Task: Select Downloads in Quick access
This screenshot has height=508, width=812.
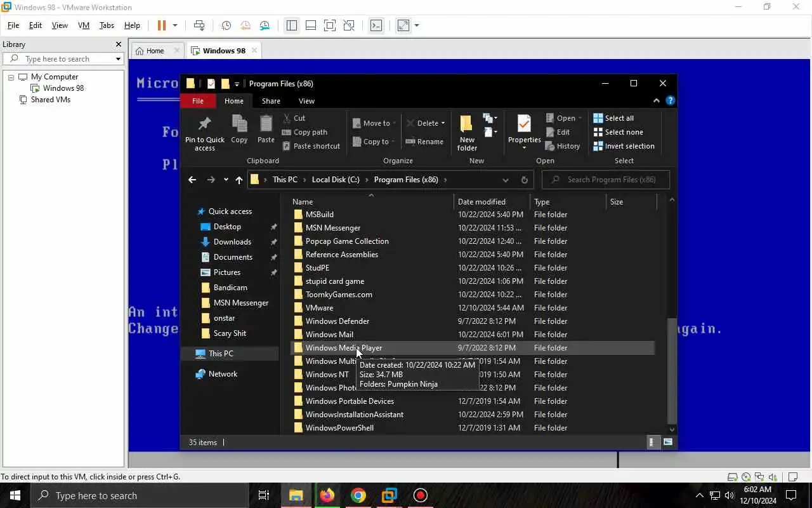Action: 232,242
